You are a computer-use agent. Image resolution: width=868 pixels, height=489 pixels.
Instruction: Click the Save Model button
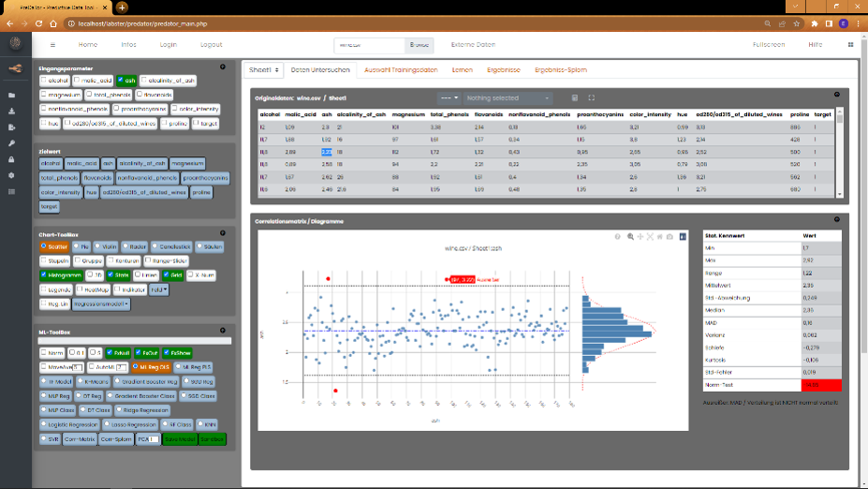coord(178,438)
